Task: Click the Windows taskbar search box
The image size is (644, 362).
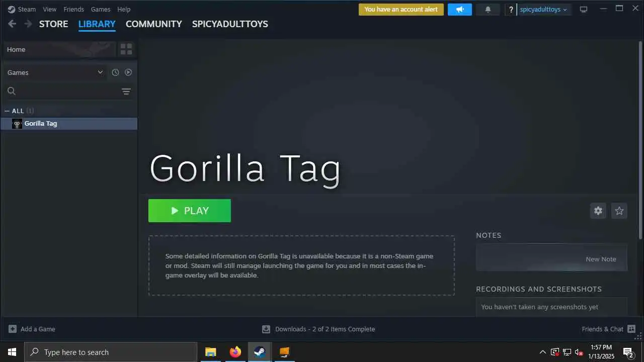Action: (x=111, y=352)
